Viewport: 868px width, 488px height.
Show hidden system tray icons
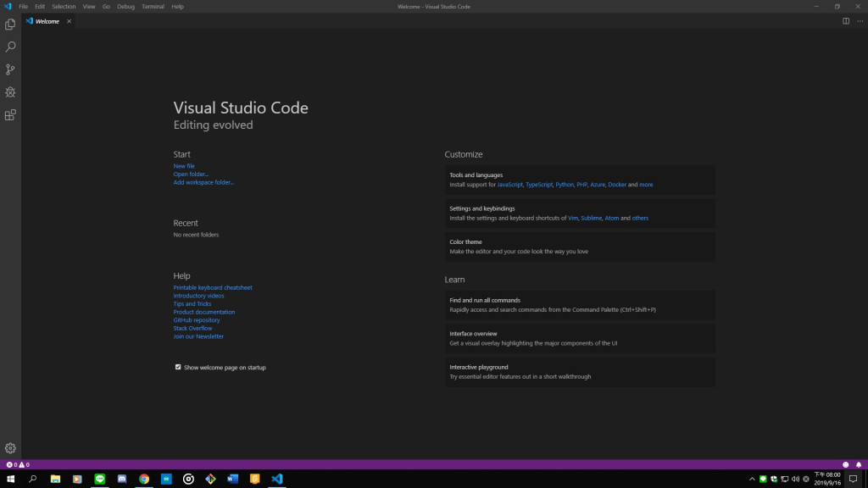click(752, 480)
